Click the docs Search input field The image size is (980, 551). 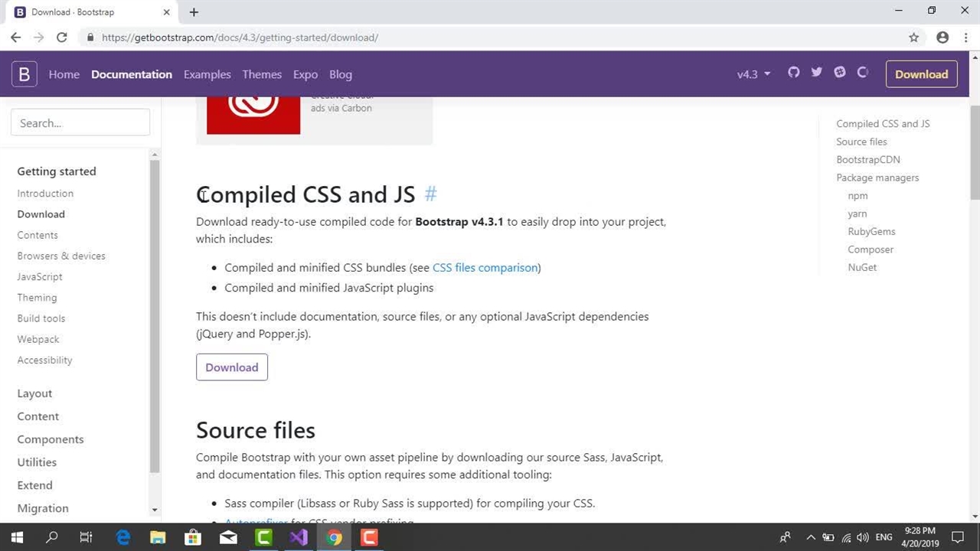80,123
